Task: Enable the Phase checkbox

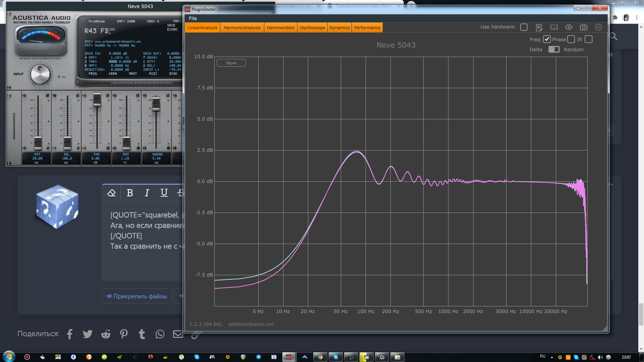Action: click(571, 39)
